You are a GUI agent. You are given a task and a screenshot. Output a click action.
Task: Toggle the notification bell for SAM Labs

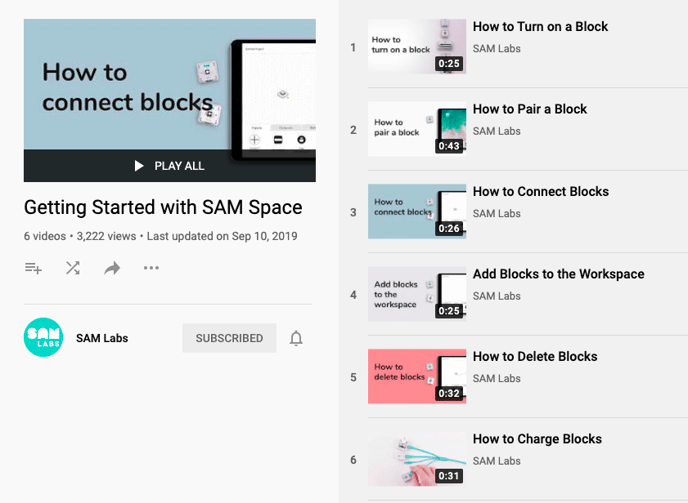296,338
